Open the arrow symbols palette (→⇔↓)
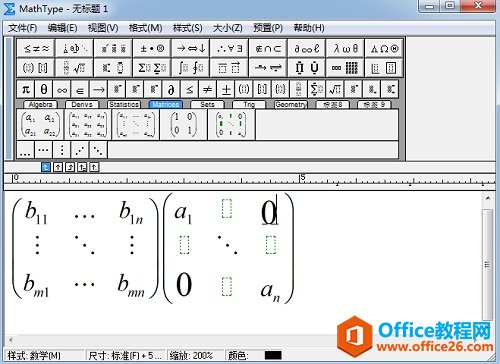Image resolution: width=500 pixels, height=364 pixels. 191,49
